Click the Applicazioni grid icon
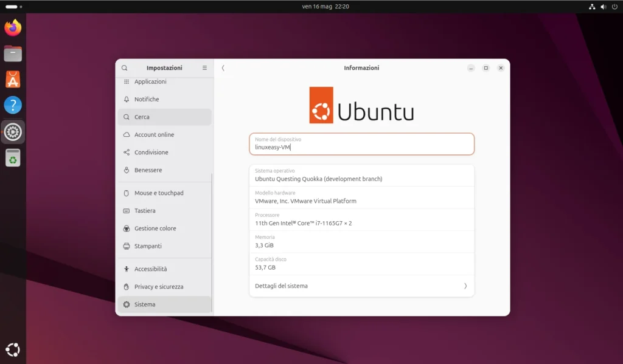Viewport: 623px width, 364px height. point(127,81)
